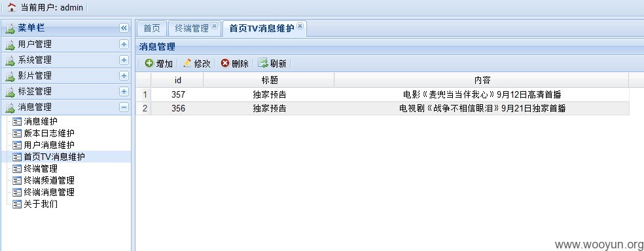Click the icon beside 关于我们
The height and width of the screenshot is (251, 644).
(17, 204)
